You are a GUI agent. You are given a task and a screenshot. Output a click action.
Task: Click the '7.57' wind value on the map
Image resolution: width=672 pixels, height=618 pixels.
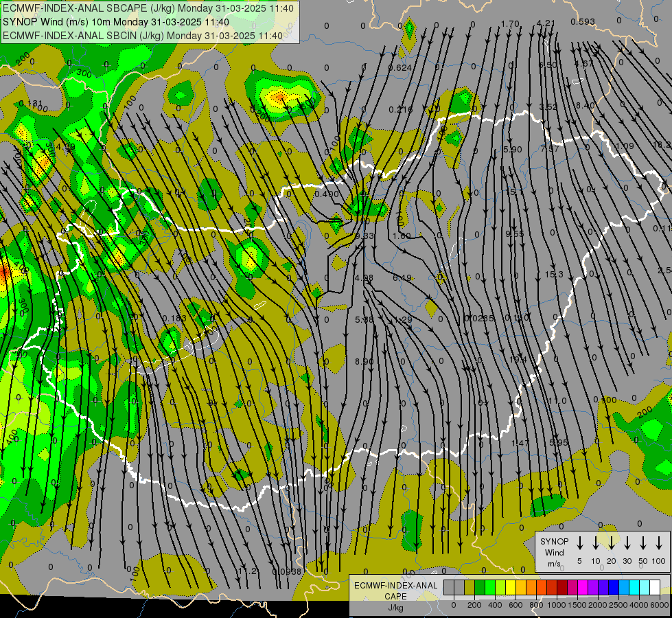550,148
